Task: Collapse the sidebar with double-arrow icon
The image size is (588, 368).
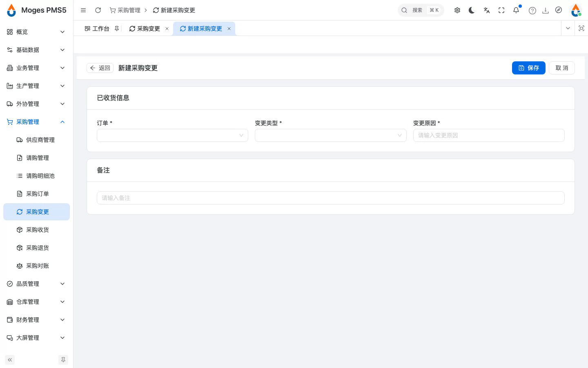Action: [10, 360]
